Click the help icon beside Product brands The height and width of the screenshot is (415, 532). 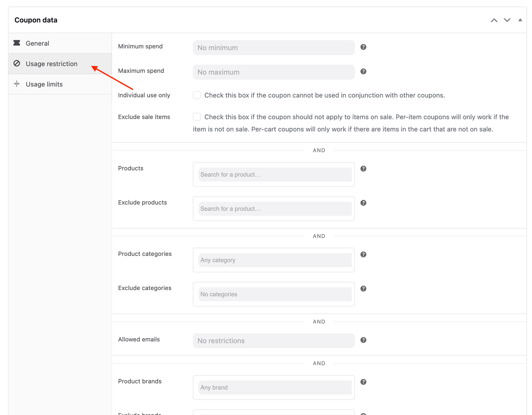point(363,382)
